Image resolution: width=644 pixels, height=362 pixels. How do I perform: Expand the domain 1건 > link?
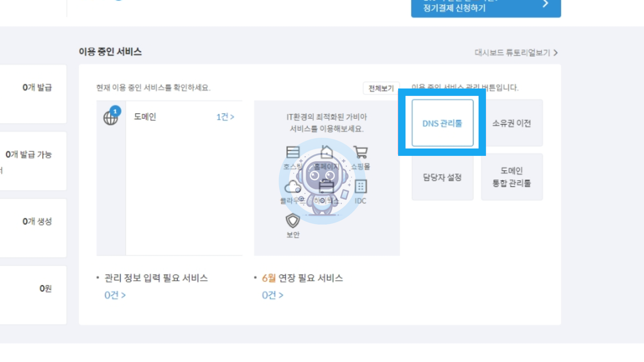(x=225, y=117)
